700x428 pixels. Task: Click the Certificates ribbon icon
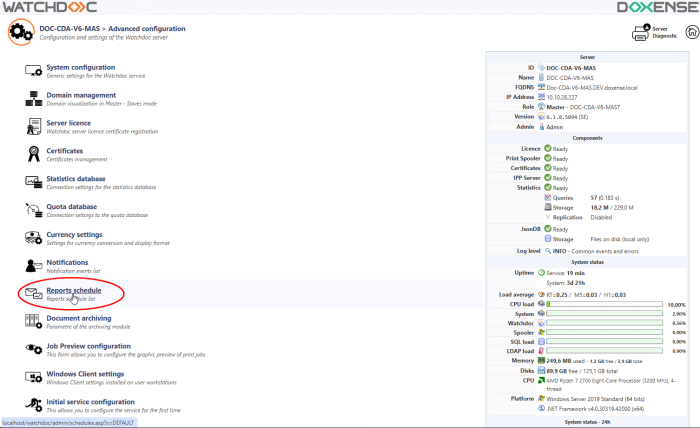31,155
